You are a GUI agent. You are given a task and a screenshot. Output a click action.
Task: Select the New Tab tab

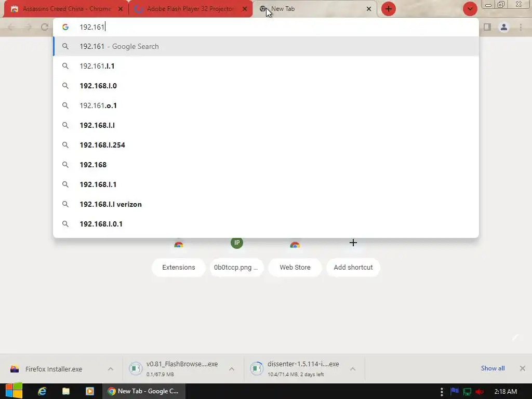[314, 9]
